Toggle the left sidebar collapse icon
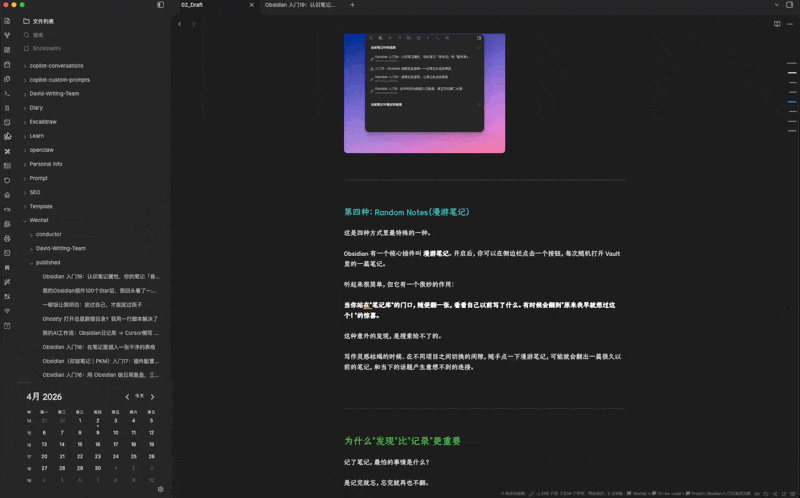Viewport: 800px width, 498px height. [x=160, y=5]
